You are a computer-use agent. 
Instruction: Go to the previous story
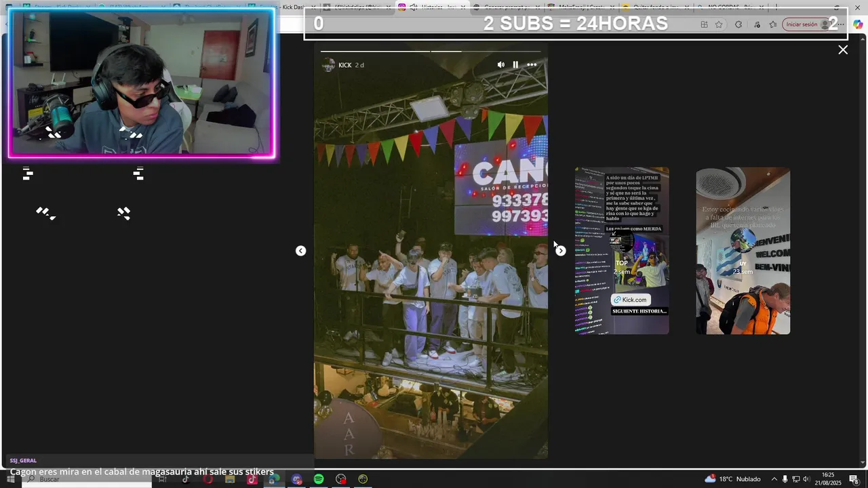pyautogui.click(x=301, y=251)
